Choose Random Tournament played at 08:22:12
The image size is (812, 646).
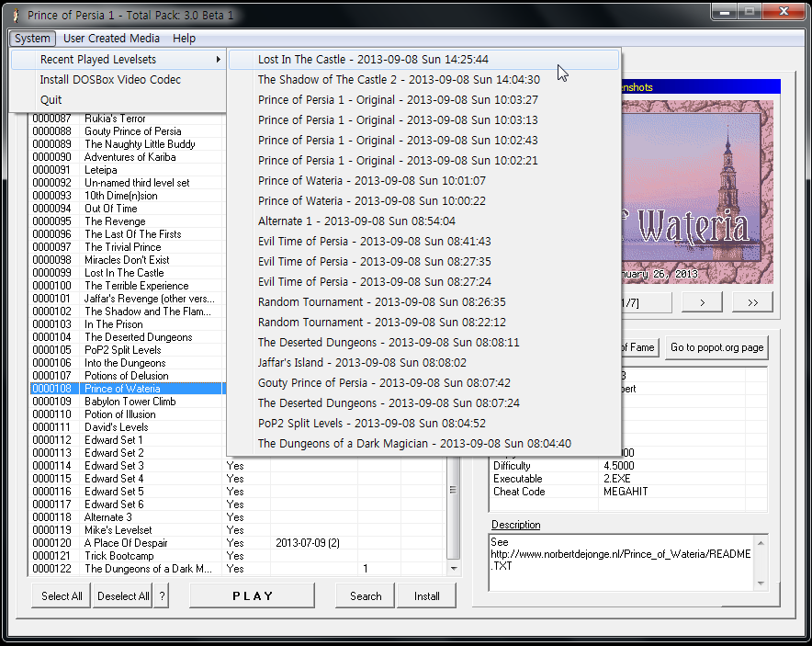[423, 323]
